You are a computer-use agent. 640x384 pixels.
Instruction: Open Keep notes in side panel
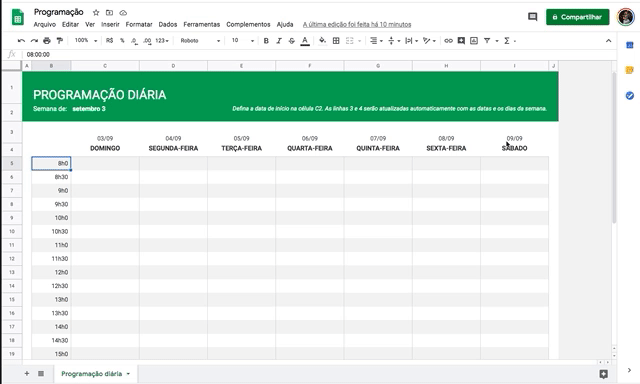click(x=629, y=70)
